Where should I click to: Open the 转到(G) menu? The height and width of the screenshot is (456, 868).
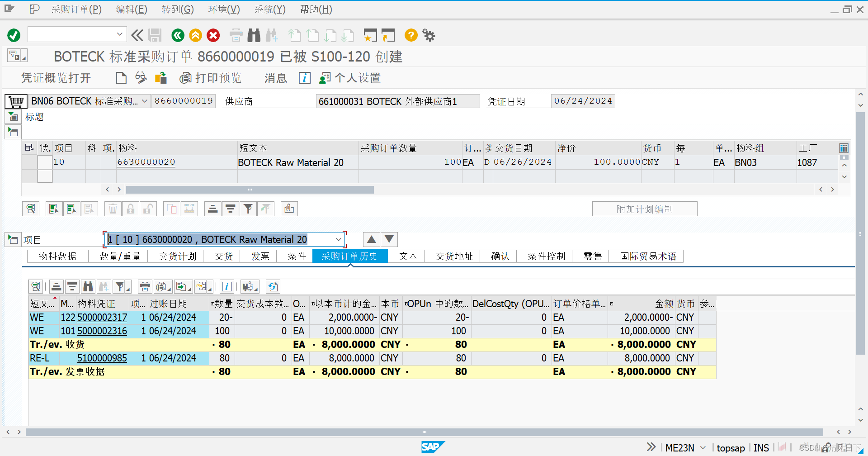178,9
